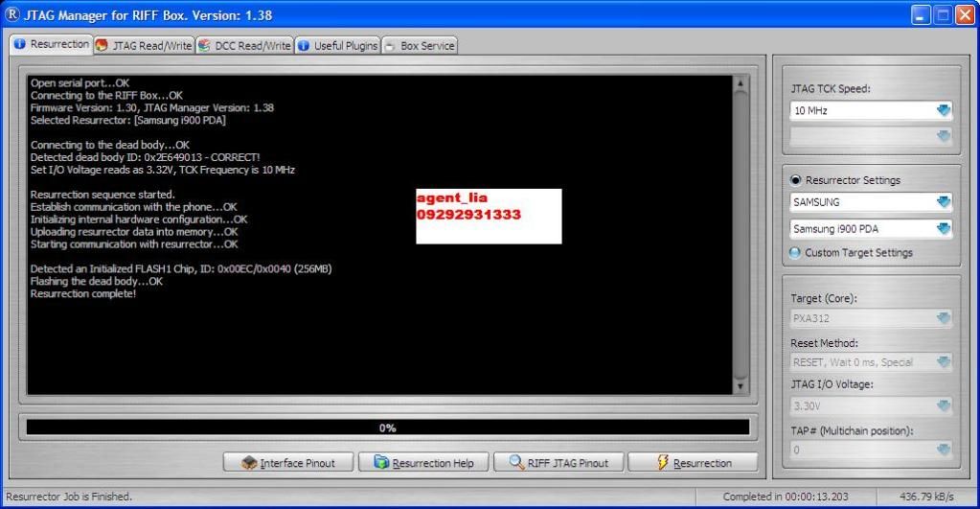Open the TAP# Multichain position dropdown

[x=871, y=450]
